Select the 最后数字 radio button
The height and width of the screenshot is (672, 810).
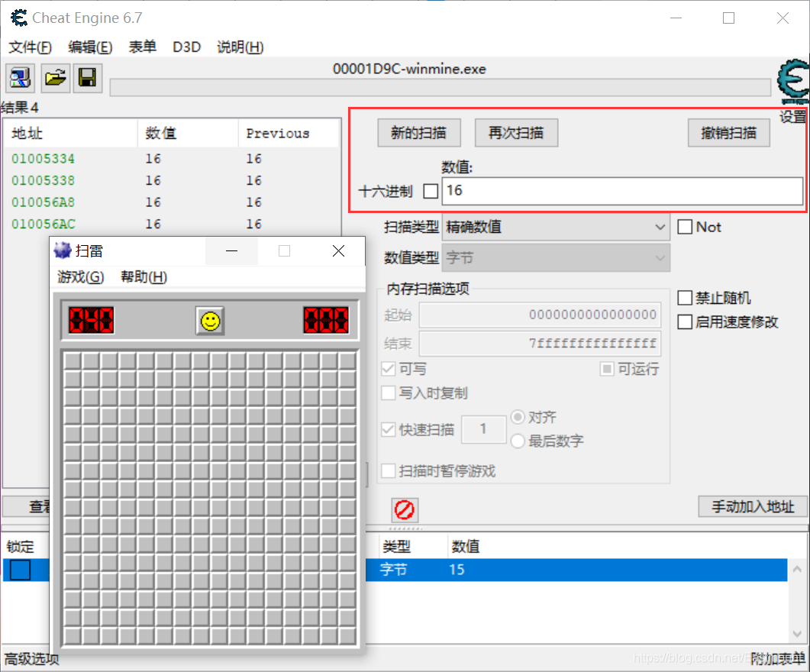pos(518,441)
